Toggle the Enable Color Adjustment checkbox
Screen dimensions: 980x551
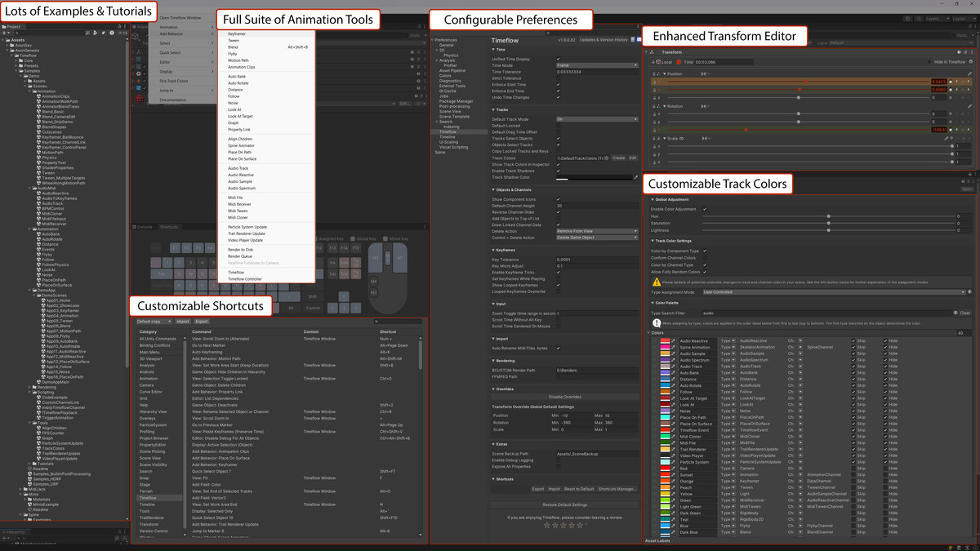click(705, 209)
